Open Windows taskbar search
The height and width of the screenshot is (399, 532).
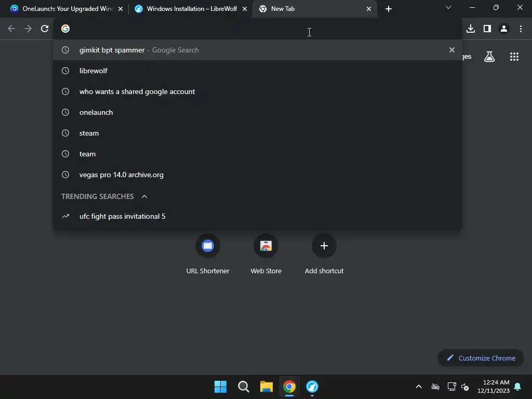(x=243, y=387)
